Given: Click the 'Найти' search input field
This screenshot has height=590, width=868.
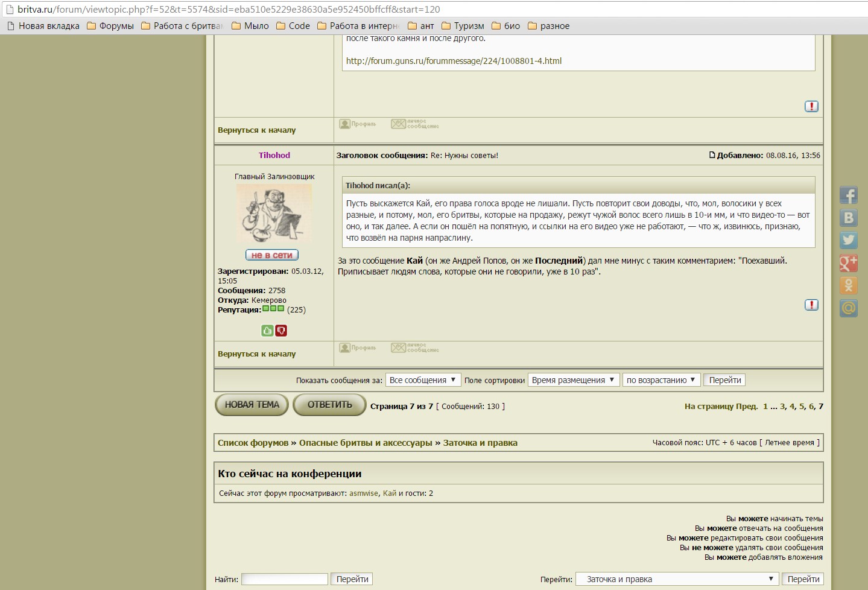Looking at the screenshot, I should [284, 579].
